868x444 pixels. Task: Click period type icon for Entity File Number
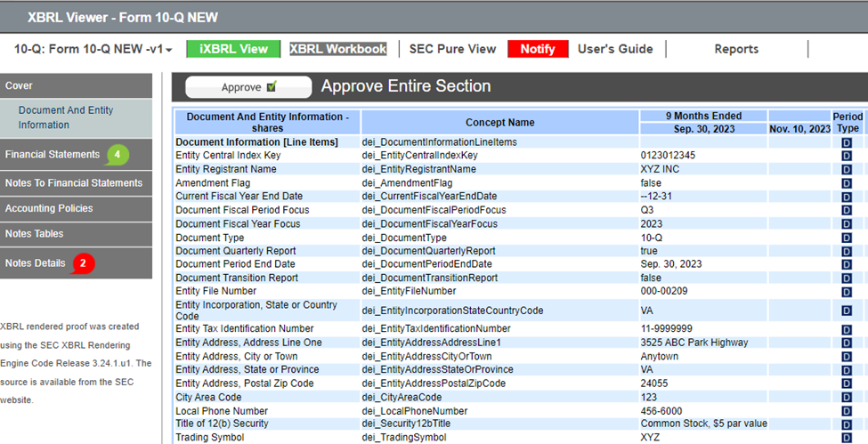[846, 291]
